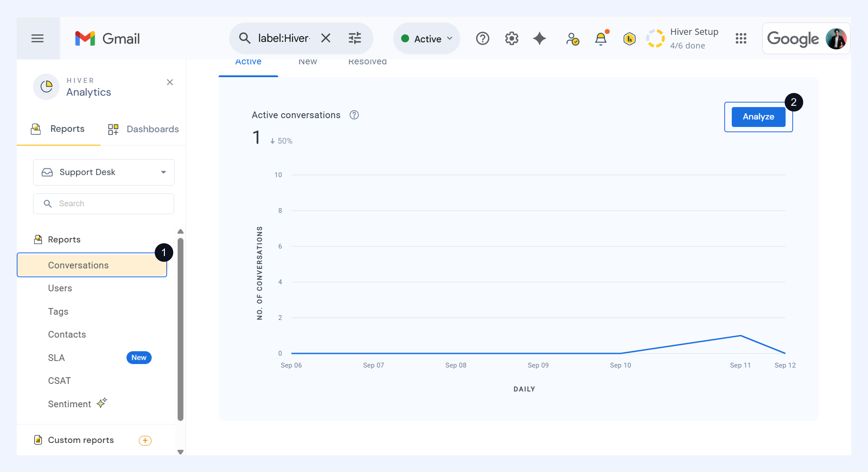Click the sidebar scrollbar thumb
868x472 pixels.
click(180, 329)
